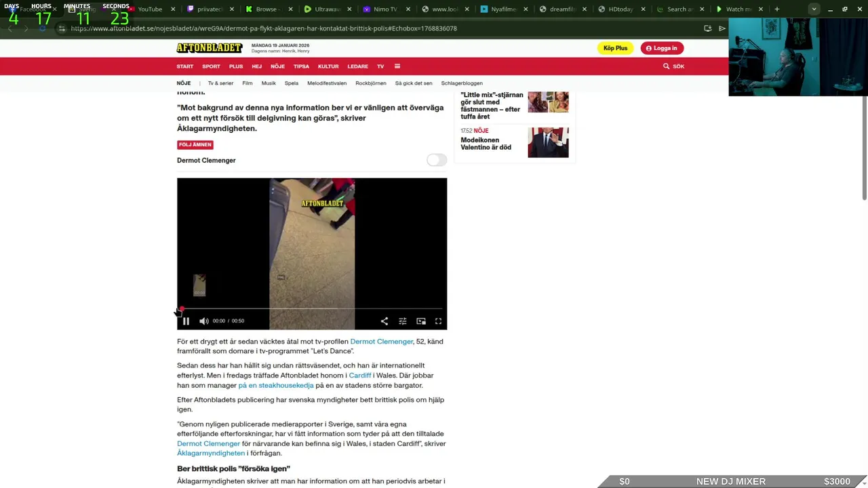Click the browser address bar URL

[x=264, y=28]
